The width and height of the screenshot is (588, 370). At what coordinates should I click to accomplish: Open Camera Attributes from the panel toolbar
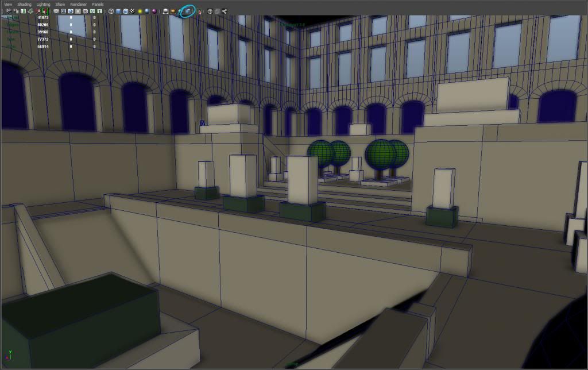[x=16, y=11]
